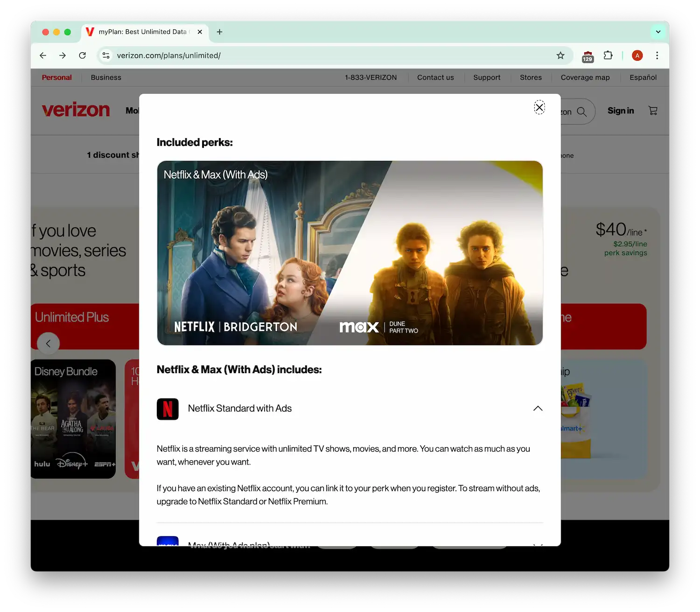Screen dimensions: 700x612
Task: Click the site information icon in address bar
Action: tap(106, 55)
